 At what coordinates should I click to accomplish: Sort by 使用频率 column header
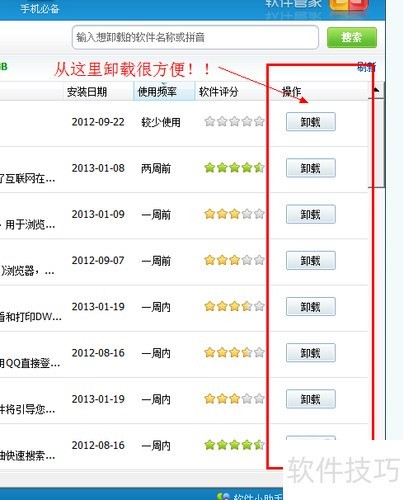click(164, 92)
